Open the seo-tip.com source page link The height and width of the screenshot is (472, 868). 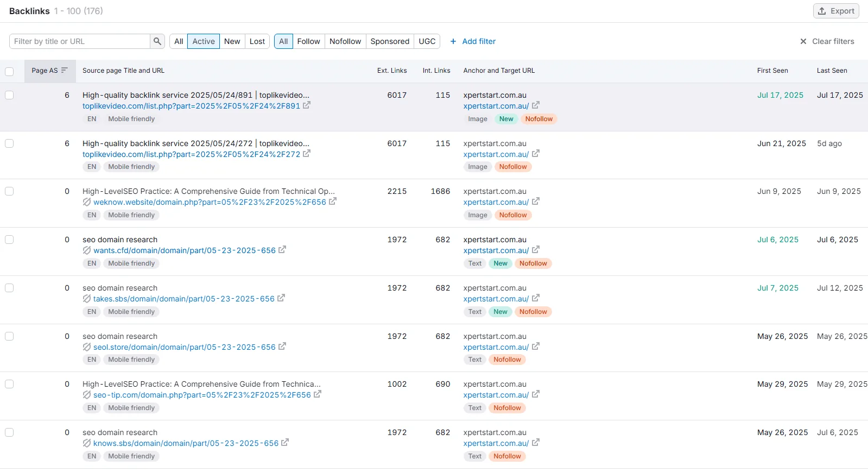point(202,395)
